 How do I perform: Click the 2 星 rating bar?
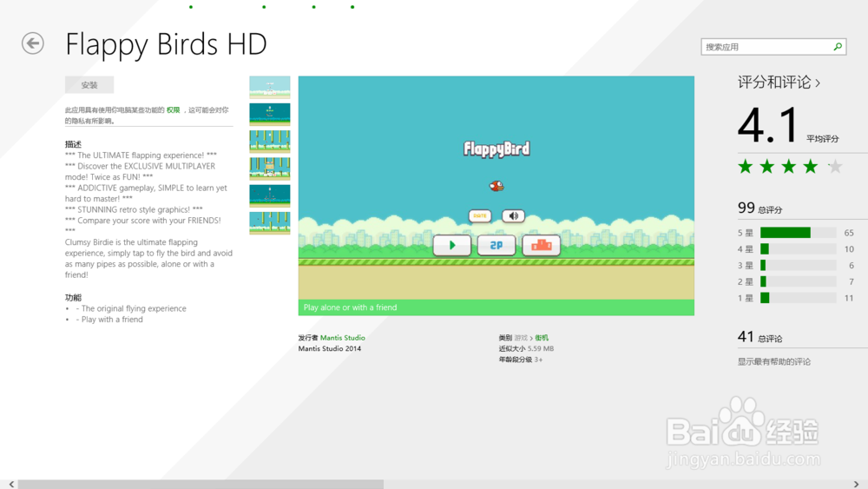pyautogui.click(x=799, y=282)
